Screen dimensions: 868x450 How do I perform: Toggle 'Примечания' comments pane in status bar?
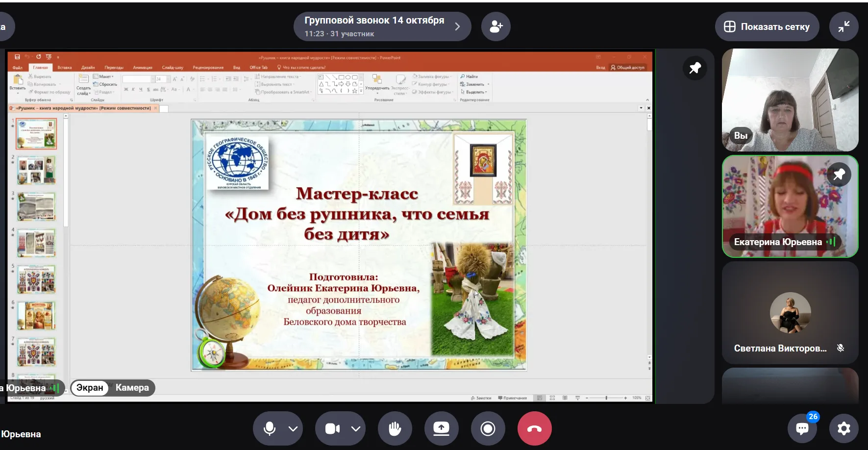512,398
